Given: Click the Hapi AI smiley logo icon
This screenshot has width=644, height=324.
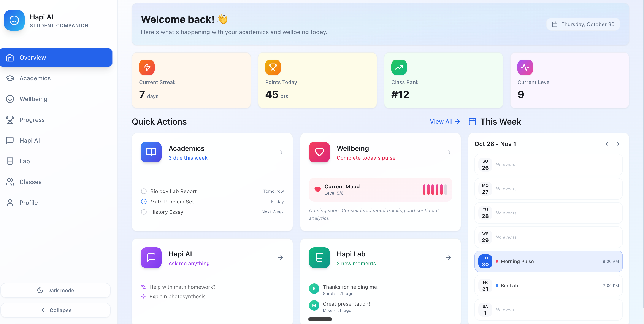Looking at the screenshot, I should [x=14, y=20].
